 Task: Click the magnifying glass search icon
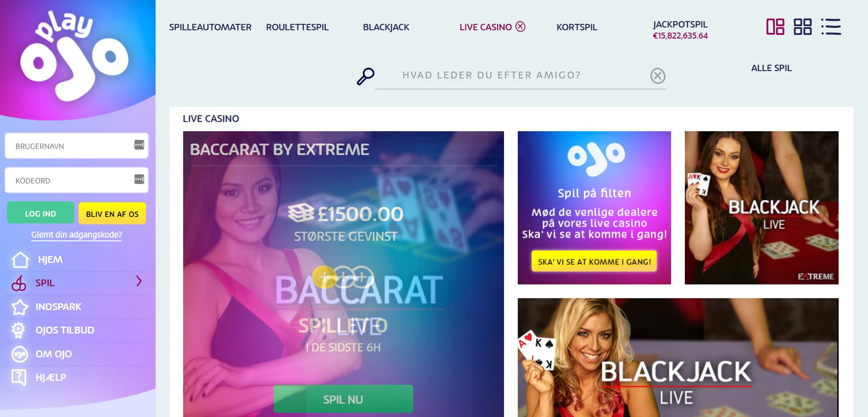366,76
